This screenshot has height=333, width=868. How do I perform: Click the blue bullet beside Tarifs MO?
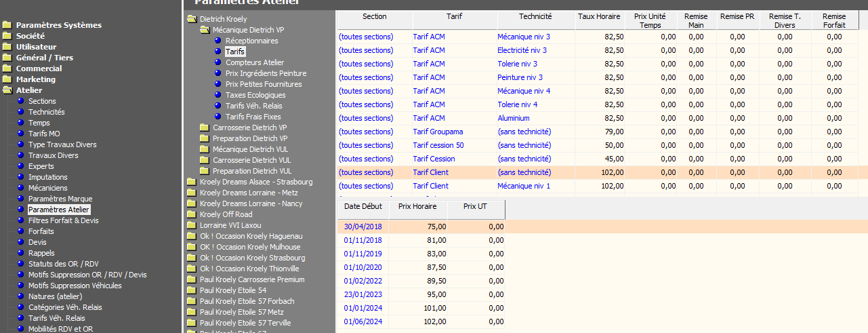pos(20,134)
